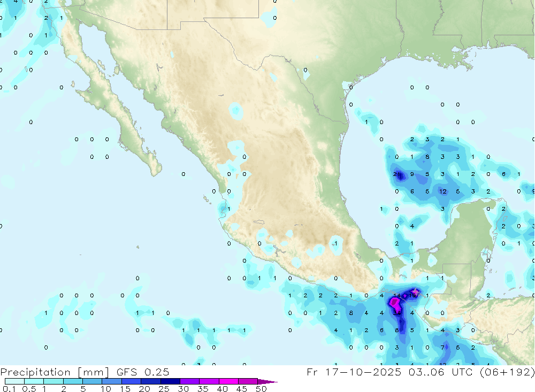Click the '7' precipitation value off Central America
Screen dimensions: 535x392
point(442,348)
